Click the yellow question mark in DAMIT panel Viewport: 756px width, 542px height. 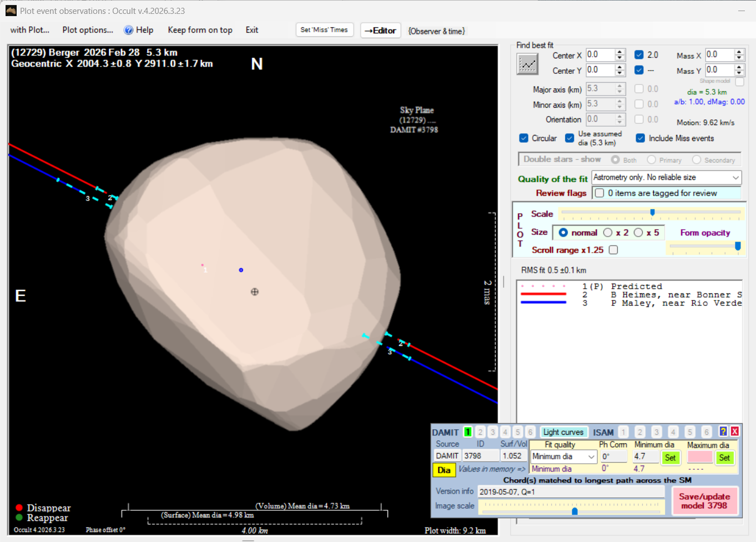tap(723, 431)
